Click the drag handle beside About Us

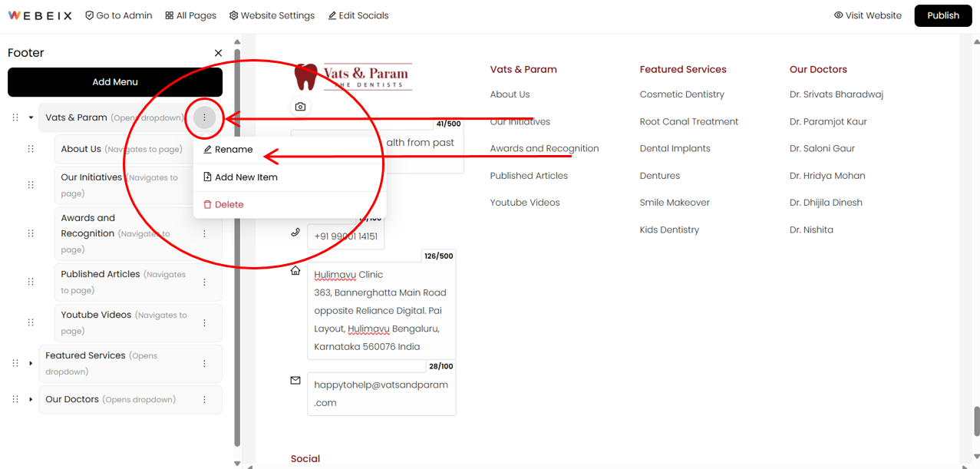pyautogui.click(x=31, y=149)
